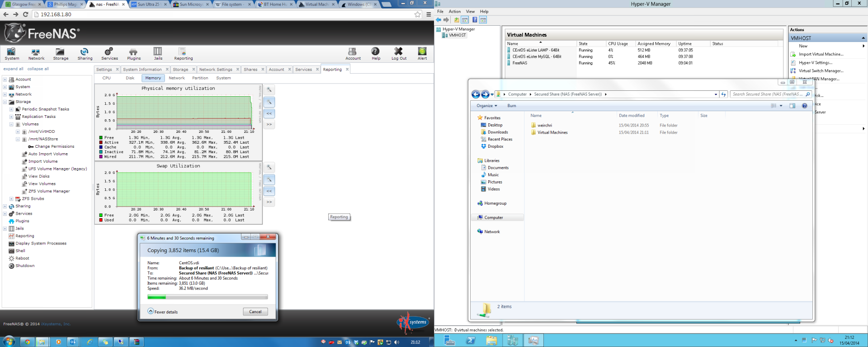
Task: Open View Disks in the FreeNAS tree
Action: click(x=39, y=177)
